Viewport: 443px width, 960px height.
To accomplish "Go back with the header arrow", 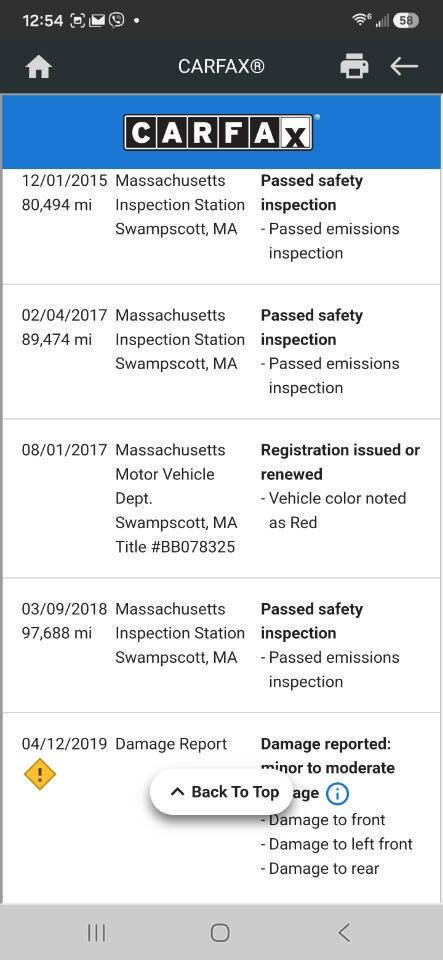I will tap(404, 66).
